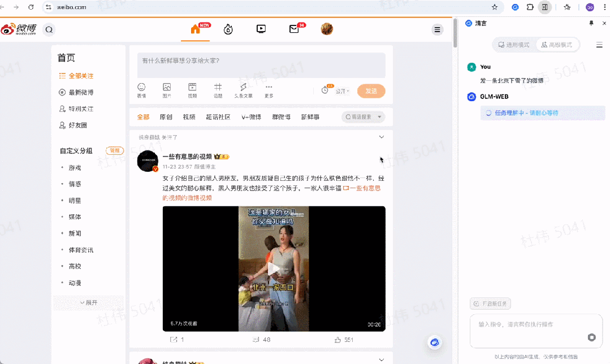Open the video channel icon
Image resolution: width=610 pixels, height=364 pixels.
tap(261, 28)
